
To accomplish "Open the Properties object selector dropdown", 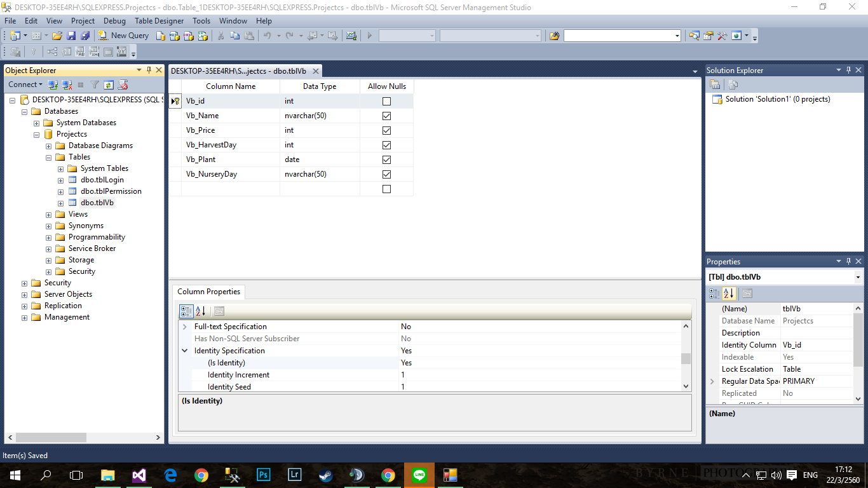I will point(858,277).
